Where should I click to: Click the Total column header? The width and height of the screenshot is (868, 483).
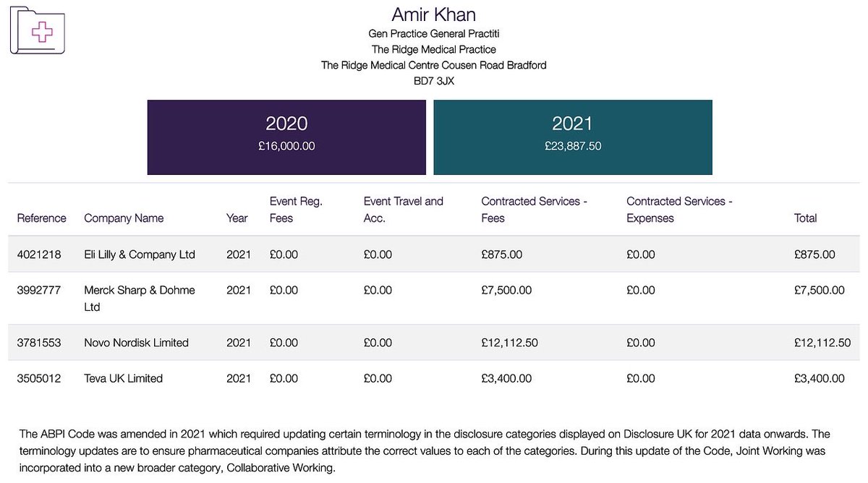(805, 218)
